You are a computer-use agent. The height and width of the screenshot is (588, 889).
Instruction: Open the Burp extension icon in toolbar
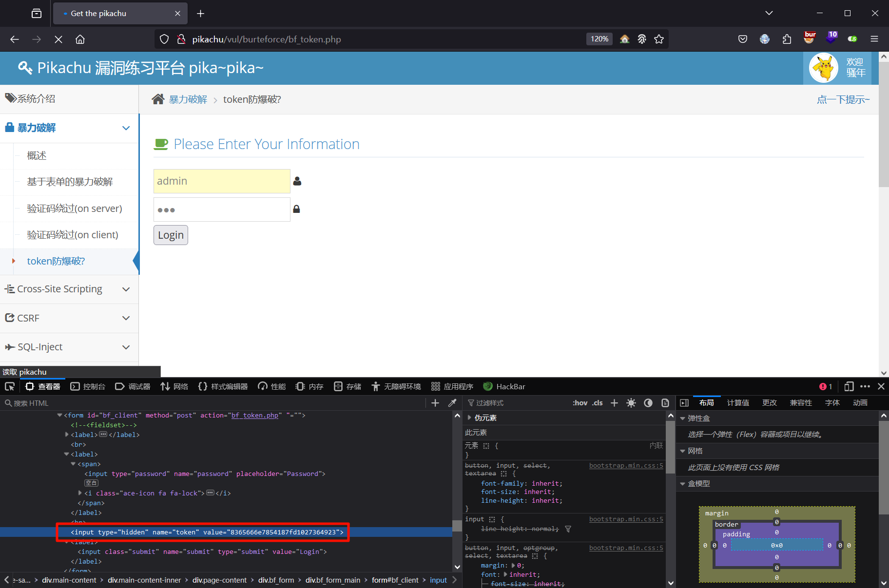point(810,38)
